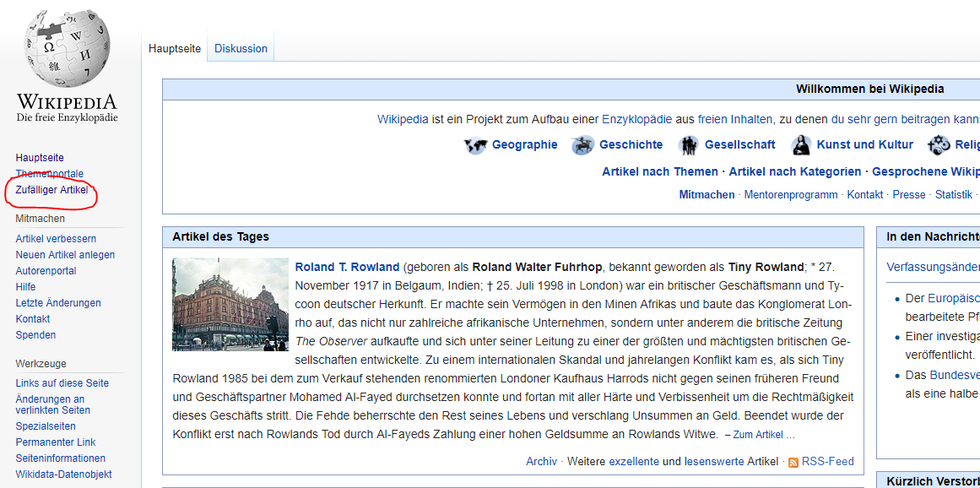Get the Permanenter Link
The image size is (980, 488).
click(x=56, y=442)
